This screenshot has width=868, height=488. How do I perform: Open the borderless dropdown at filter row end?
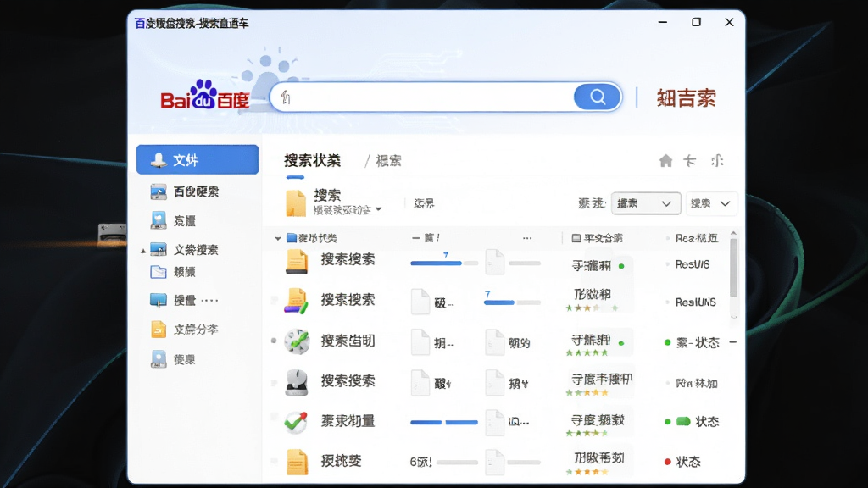tap(711, 203)
